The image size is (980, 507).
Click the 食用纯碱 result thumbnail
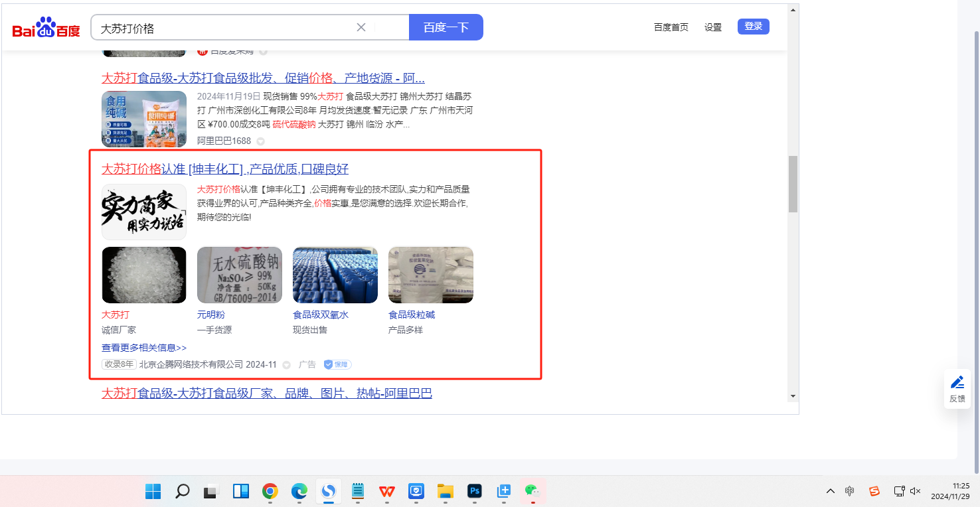(x=144, y=119)
